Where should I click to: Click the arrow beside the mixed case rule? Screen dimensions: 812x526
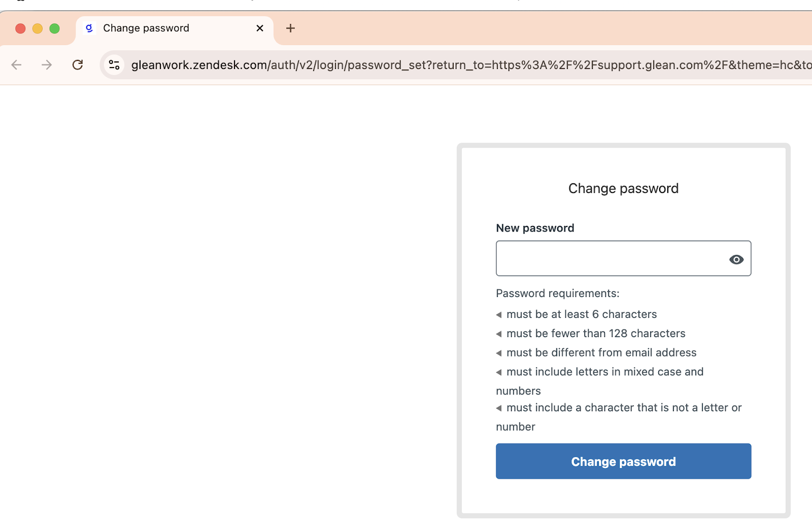tap(498, 372)
